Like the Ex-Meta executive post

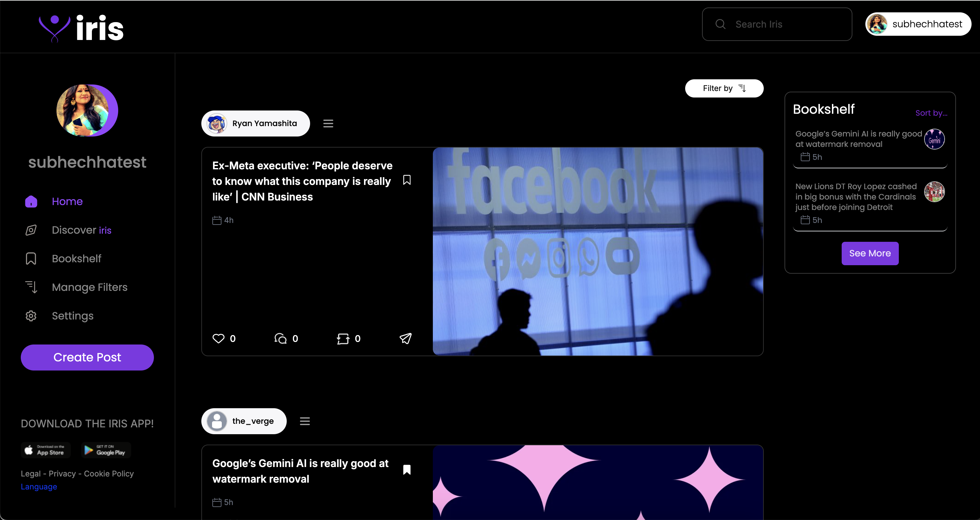tap(218, 338)
